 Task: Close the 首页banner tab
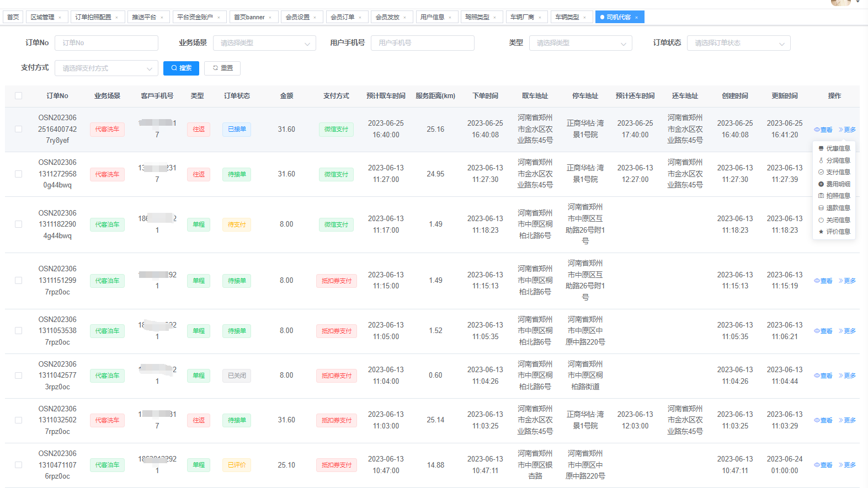(x=270, y=18)
